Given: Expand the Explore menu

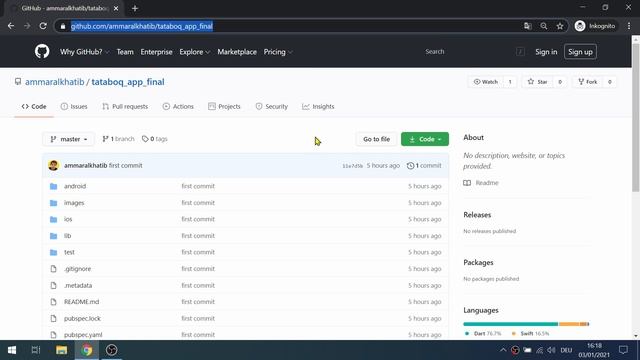Looking at the screenshot, I should (x=195, y=52).
